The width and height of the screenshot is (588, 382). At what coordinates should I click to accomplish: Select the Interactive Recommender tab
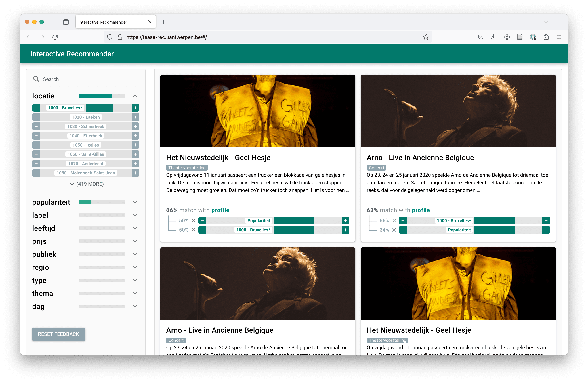click(x=116, y=22)
